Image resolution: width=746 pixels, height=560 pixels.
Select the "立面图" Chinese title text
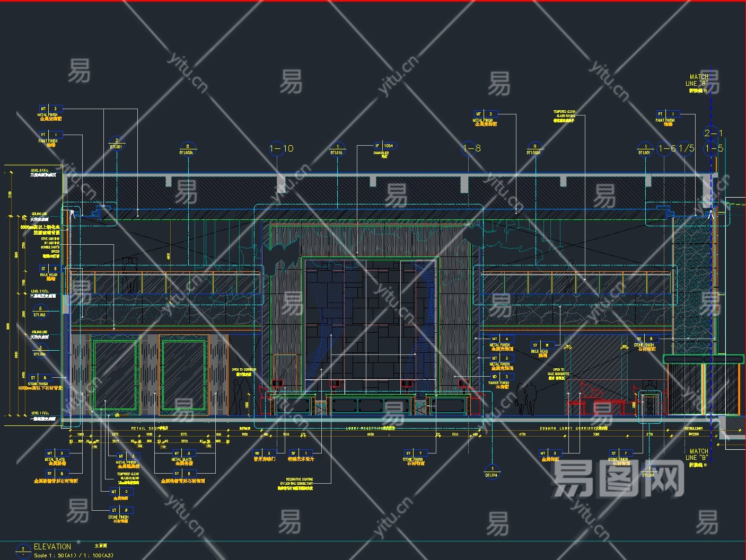pos(101,546)
